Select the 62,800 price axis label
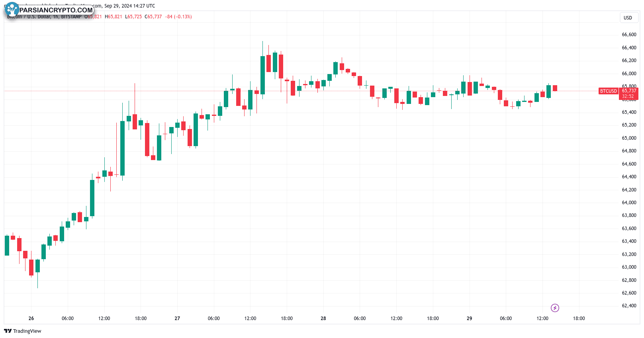 coord(629,280)
